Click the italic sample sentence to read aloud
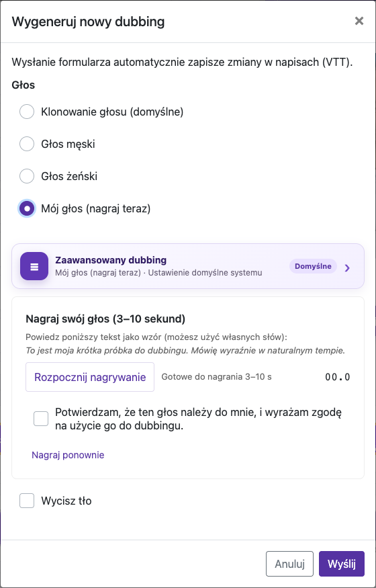This screenshot has width=376, height=588. click(185, 351)
